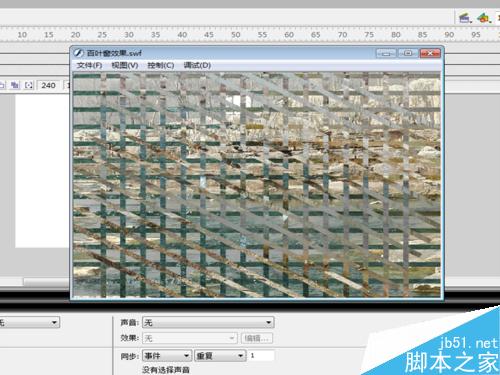Expand the partially visible 无 dropdown at left
500x375 pixels.
[29, 322]
